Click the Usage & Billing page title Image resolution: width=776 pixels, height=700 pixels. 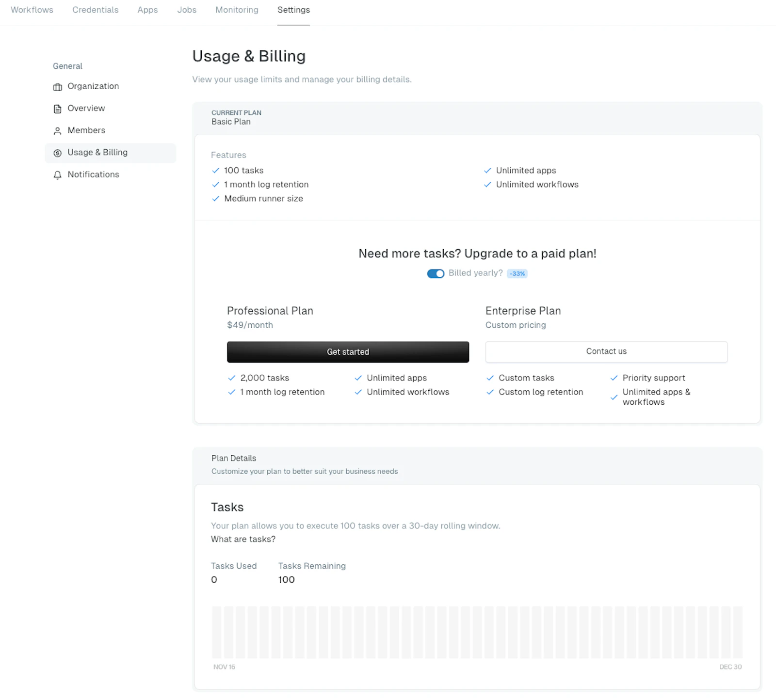249,56
